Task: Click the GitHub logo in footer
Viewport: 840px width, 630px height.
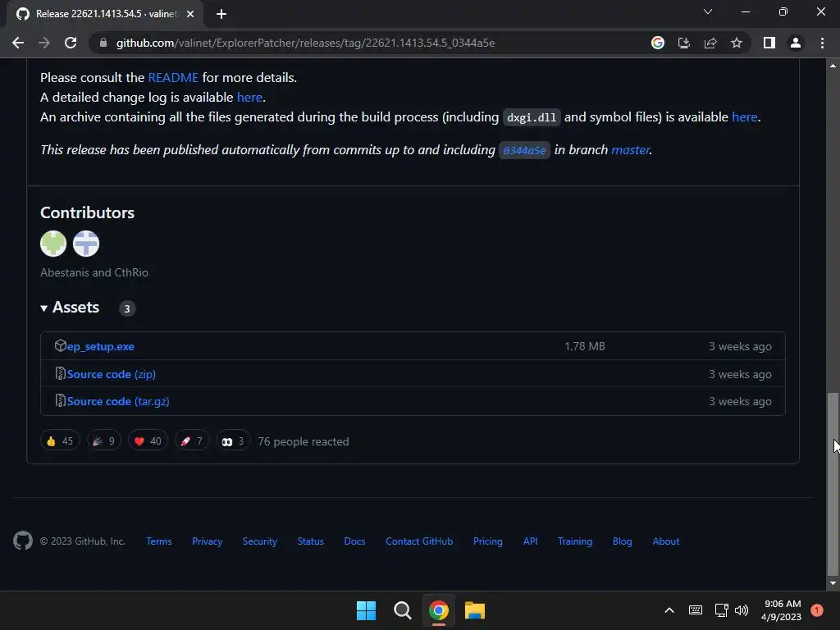Action: (23, 541)
